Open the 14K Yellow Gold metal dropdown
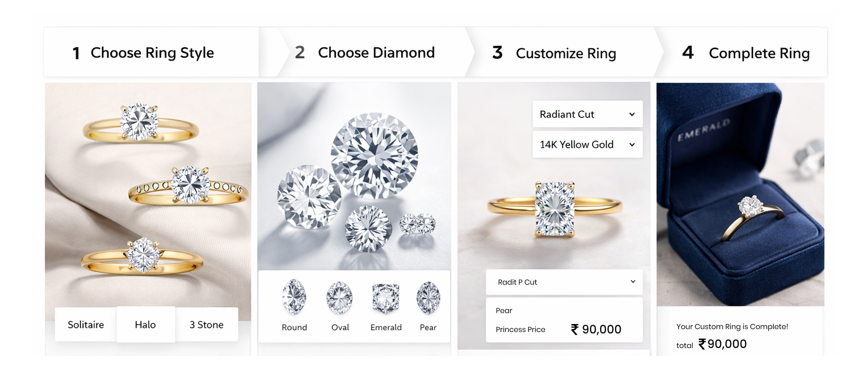The width and height of the screenshot is (868, 367). (587, 145)
